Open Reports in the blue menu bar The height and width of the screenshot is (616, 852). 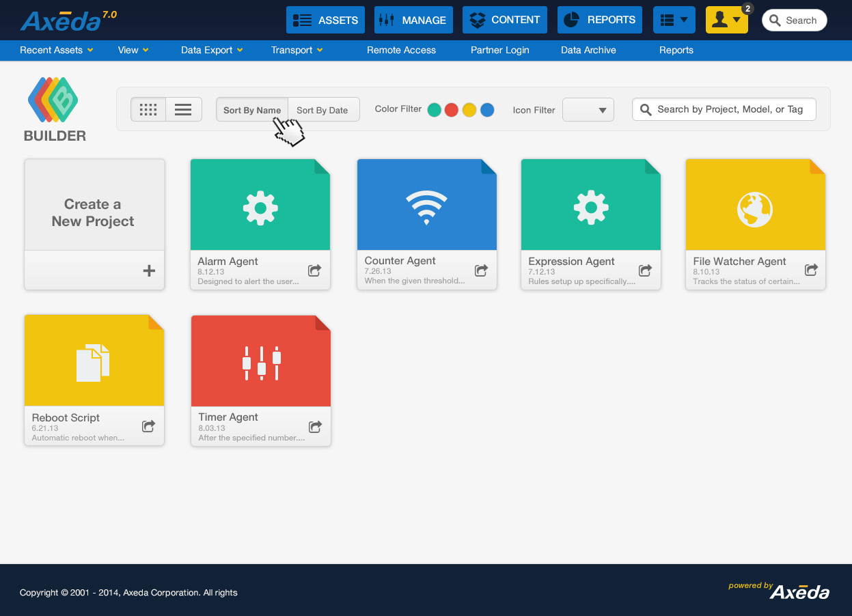[676, 50]
